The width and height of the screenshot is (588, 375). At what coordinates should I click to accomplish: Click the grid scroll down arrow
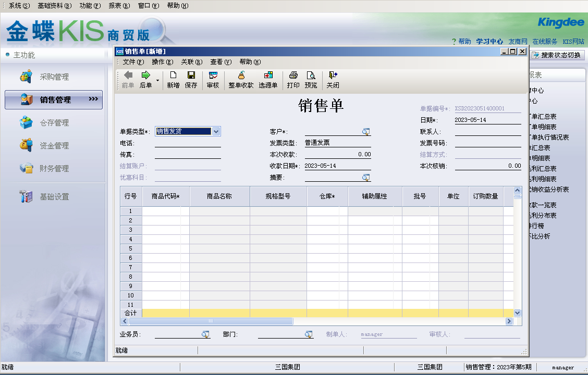coord(518,313)
